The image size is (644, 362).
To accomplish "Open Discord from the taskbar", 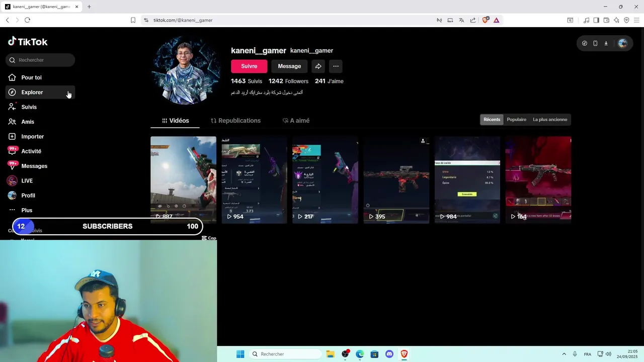I will pos(389,354).
